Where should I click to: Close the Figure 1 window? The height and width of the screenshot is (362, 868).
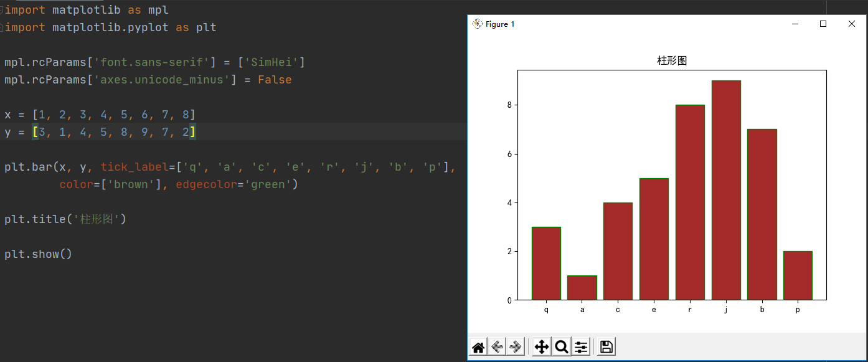point(852,24)
